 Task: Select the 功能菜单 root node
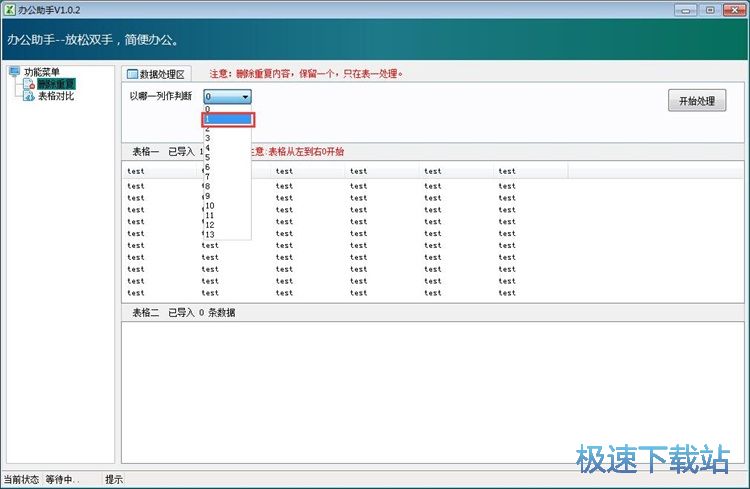(x=42, y=72)
